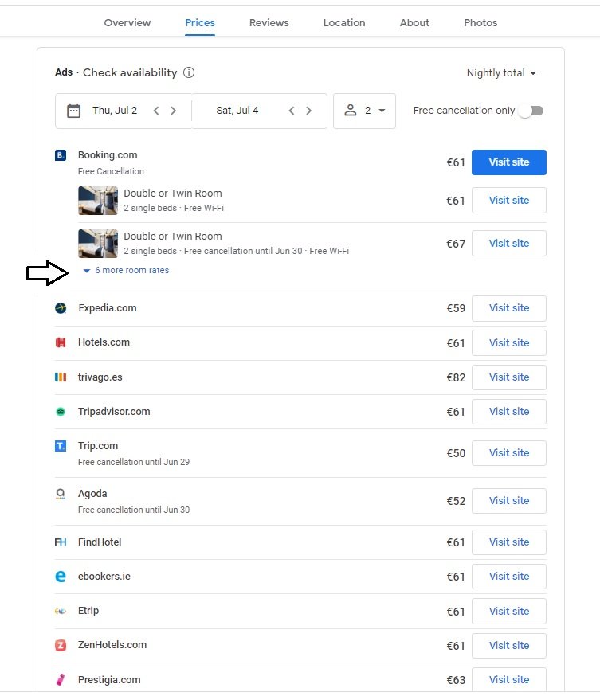Click the Agoda provider name
This screenshot has width=600, height=700.
[92, 493]
